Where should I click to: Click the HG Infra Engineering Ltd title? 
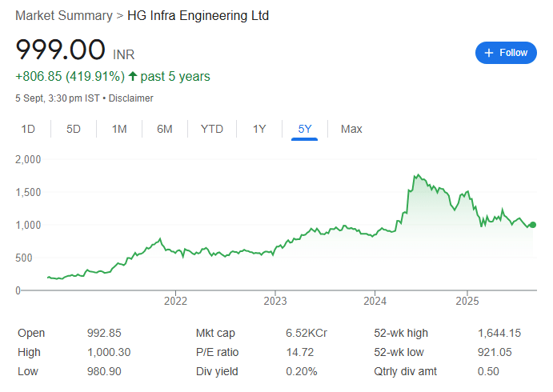[198, 16]
